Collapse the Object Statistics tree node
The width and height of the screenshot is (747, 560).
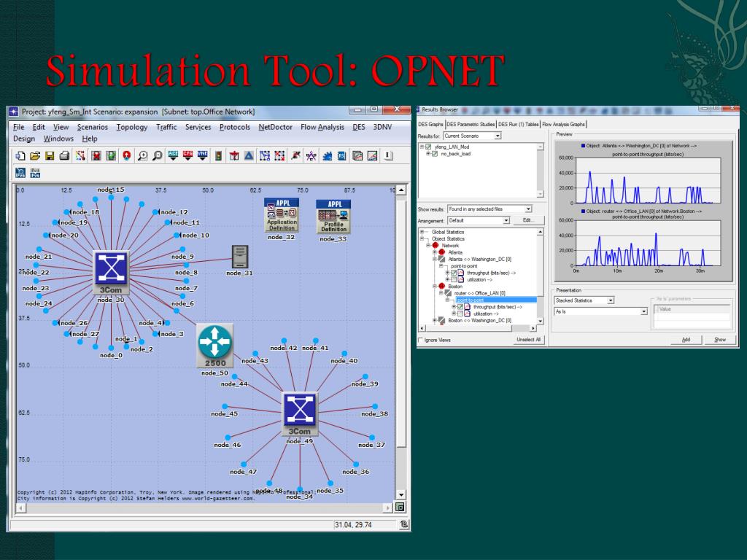click(x=422, y=238)
